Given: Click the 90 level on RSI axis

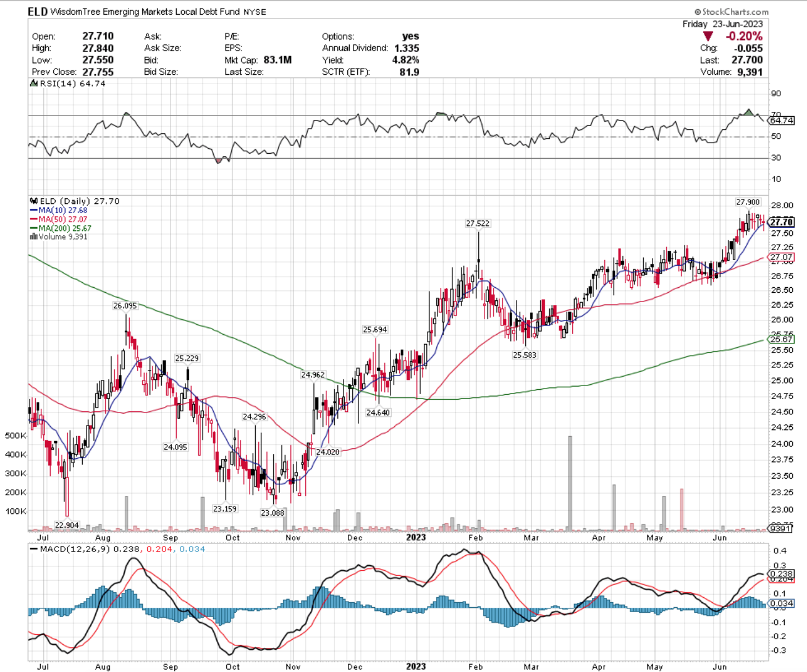Looking at the screenshot, I should click(x=776, y=94).
